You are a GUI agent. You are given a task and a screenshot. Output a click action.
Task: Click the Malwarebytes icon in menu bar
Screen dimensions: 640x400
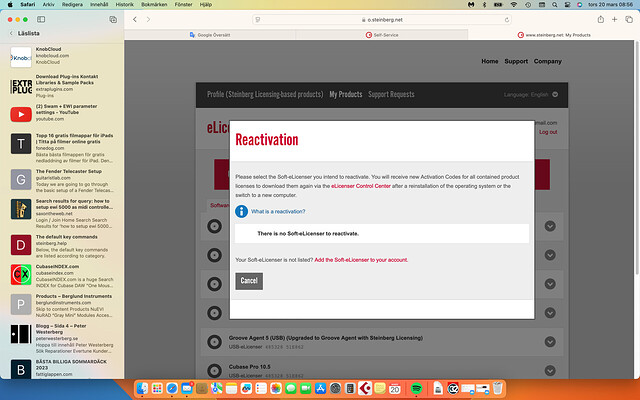point(471,4)
